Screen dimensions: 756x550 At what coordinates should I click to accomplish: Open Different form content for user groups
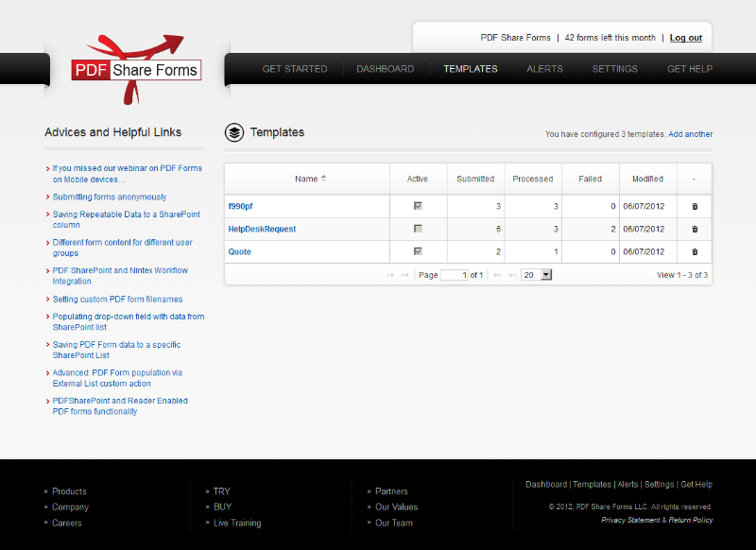[123, 248]
